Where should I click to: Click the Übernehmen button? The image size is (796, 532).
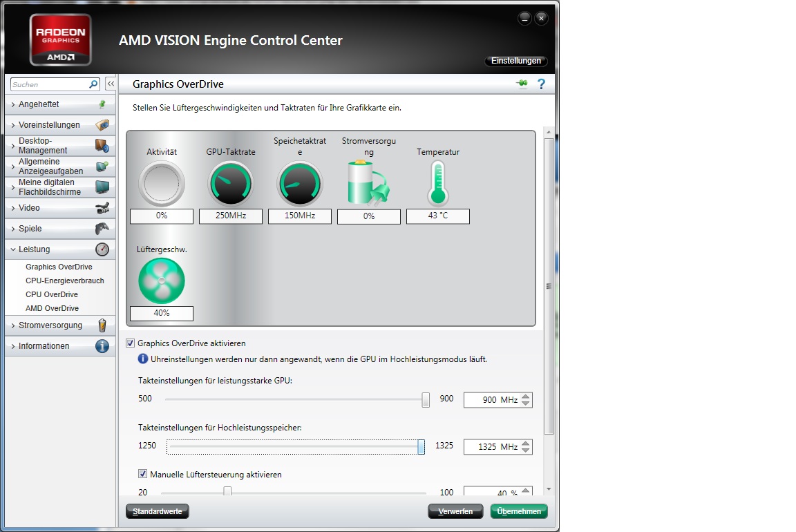519,511
